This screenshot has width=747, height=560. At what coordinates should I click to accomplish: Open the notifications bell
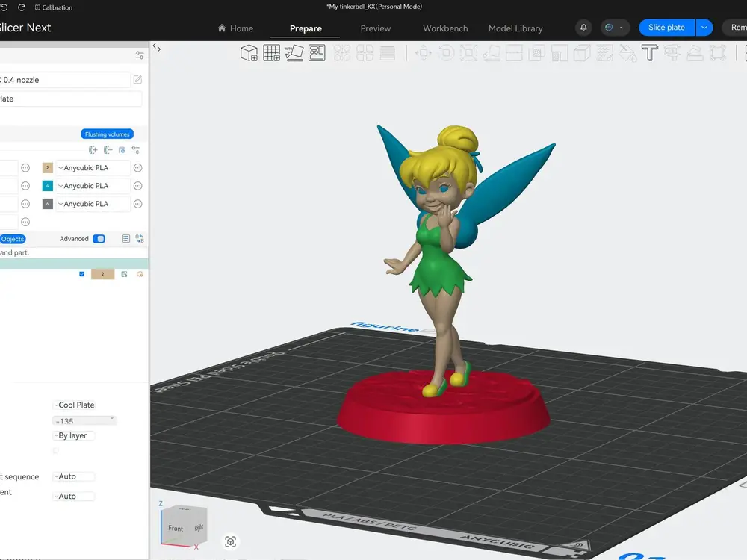[583, 28]
